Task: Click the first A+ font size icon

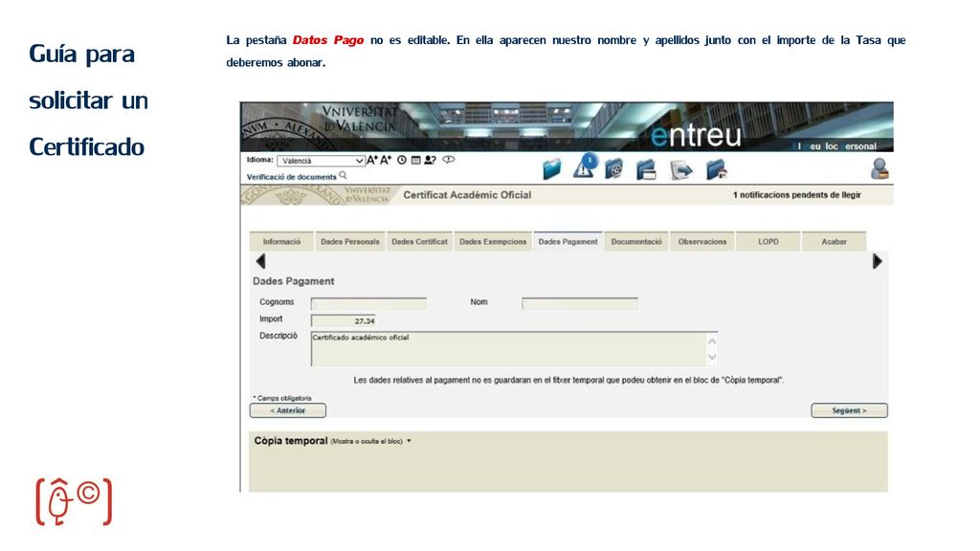Action: (372, 160)
